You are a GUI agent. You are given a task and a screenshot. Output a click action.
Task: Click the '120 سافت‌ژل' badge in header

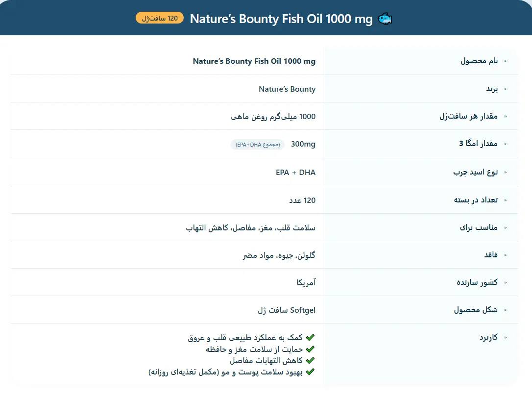click(160, 18)
